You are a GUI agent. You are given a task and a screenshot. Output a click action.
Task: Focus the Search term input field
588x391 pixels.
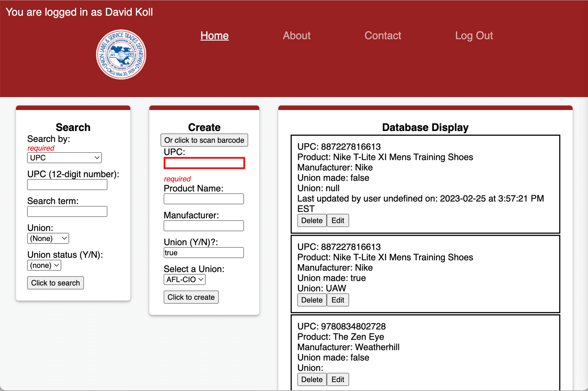coord(67,211)
